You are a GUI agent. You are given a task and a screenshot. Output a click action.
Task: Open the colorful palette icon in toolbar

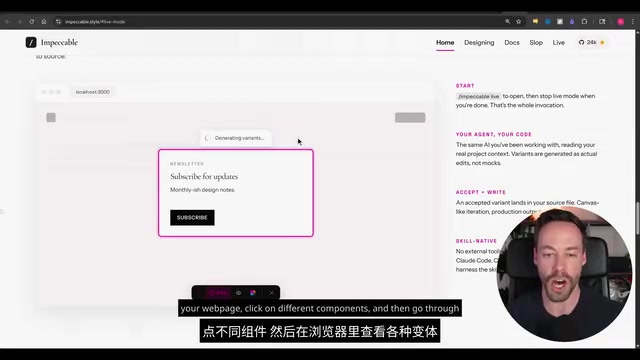(253, 293)
